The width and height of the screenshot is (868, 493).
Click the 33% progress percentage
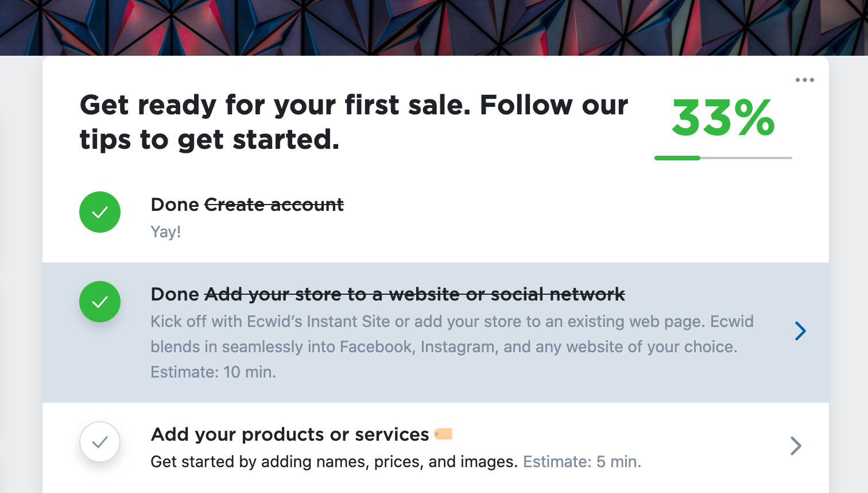coord(723,118)
